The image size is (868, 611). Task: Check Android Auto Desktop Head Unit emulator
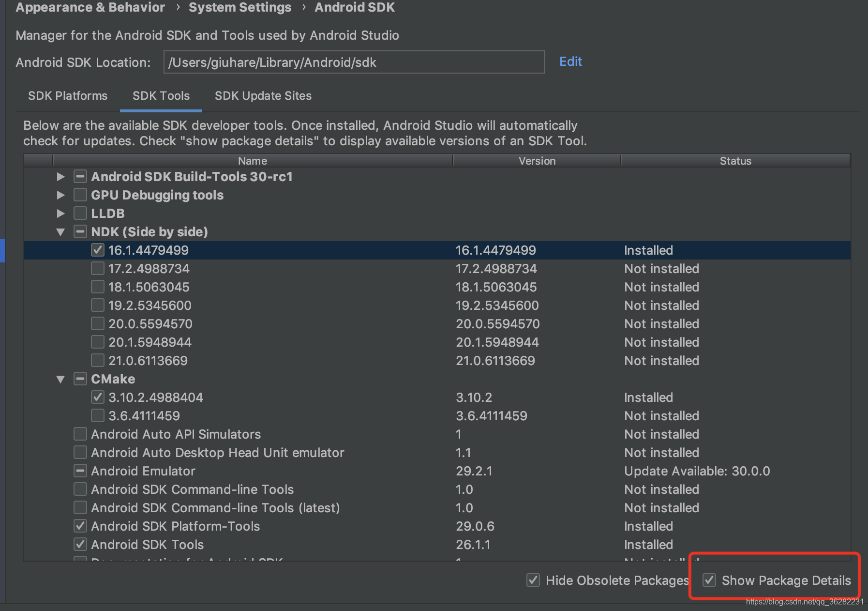(80, 452)
